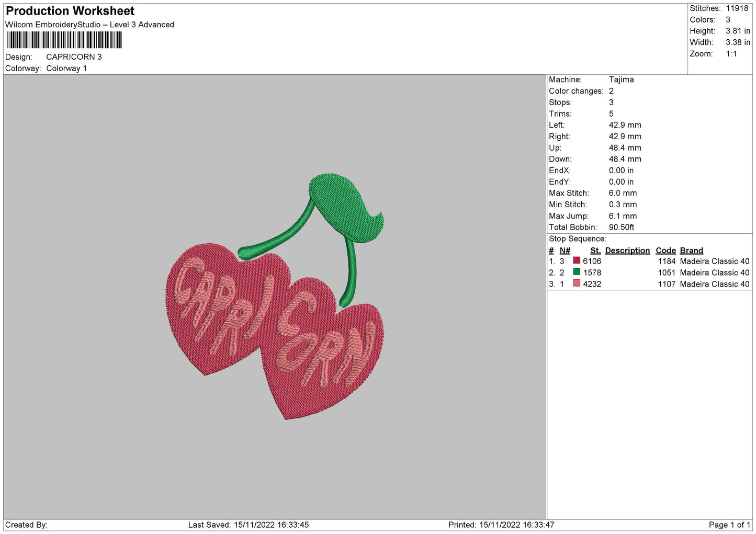
Task: Select the green thread swatch 1051
Action: click(x=577, y=272)
